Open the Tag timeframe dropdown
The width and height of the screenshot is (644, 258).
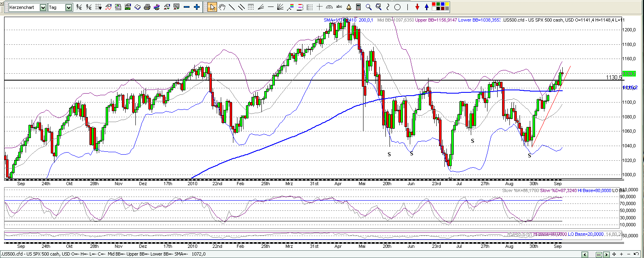click(69, 7)
